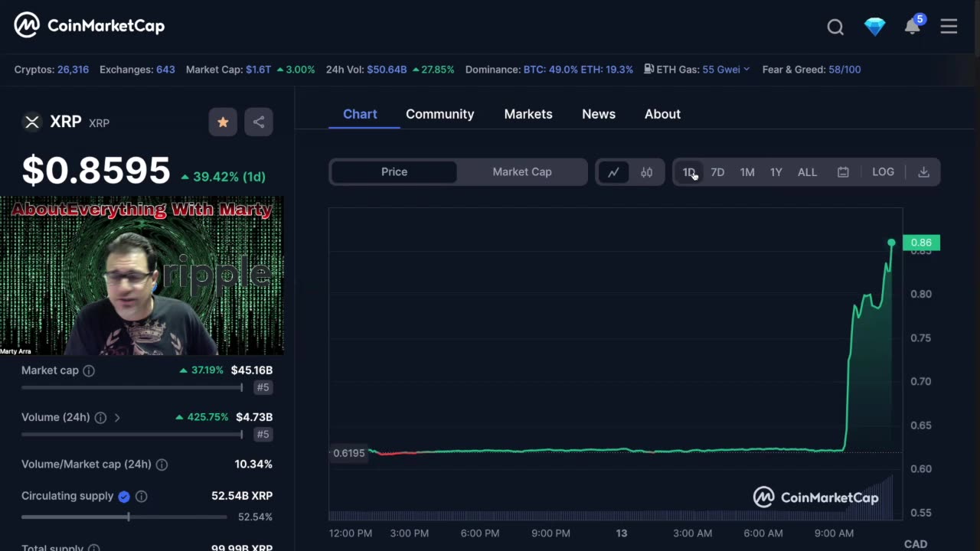Click the share icon next to XRP
The height and width of the screenshot is (551, 980).
[259, 122]
